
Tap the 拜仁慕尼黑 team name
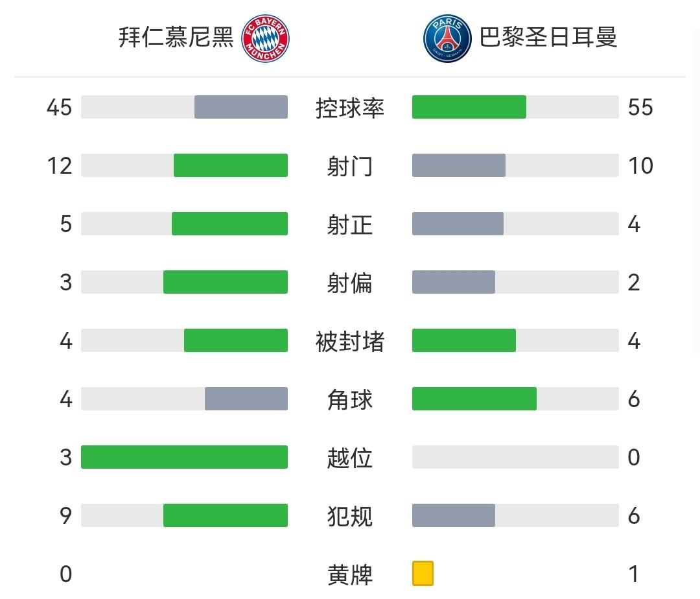tap(176, 37)
